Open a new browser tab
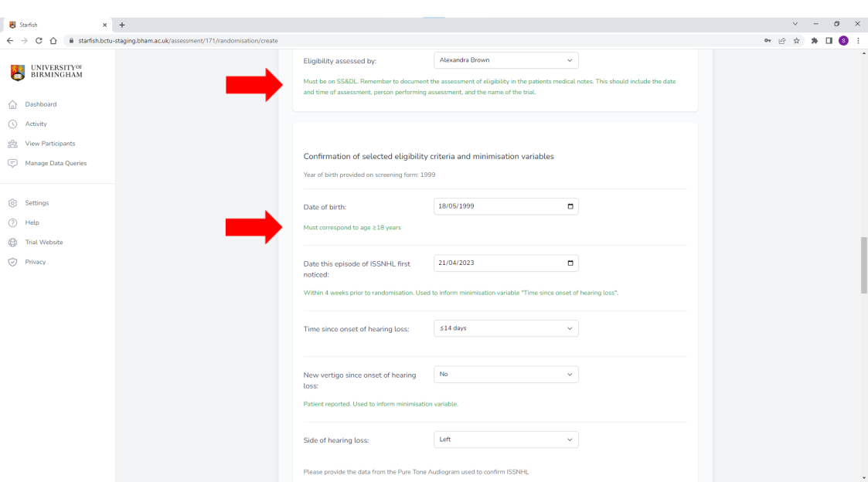Viewport: 868px width, 482px height. (x=122, y=25)
